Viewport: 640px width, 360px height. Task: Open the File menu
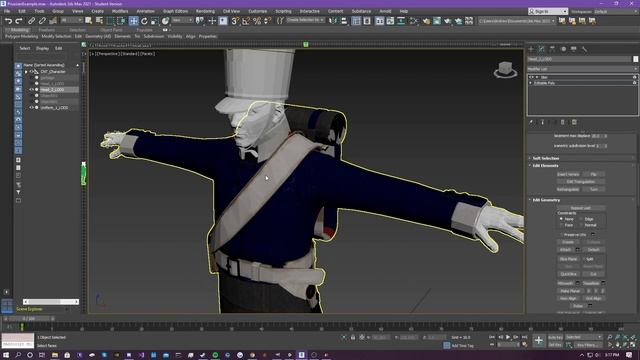[7, 11]
